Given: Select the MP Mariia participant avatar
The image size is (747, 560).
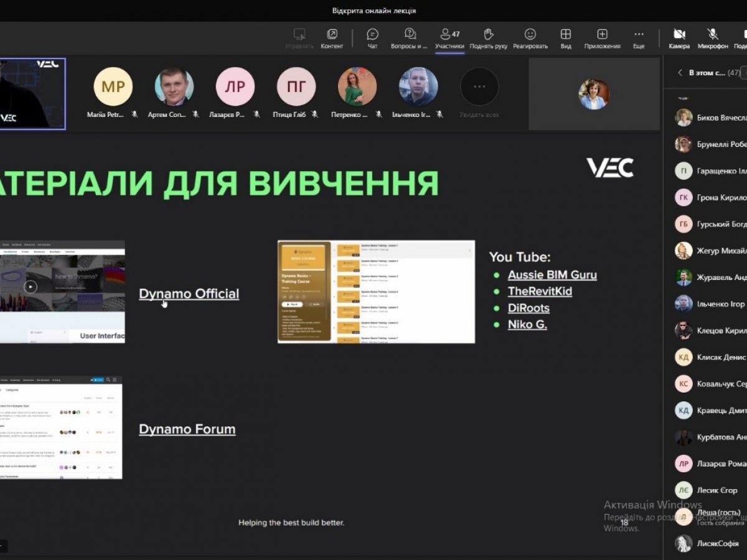Looking at the screenshot, I should [x=113, y=86].
